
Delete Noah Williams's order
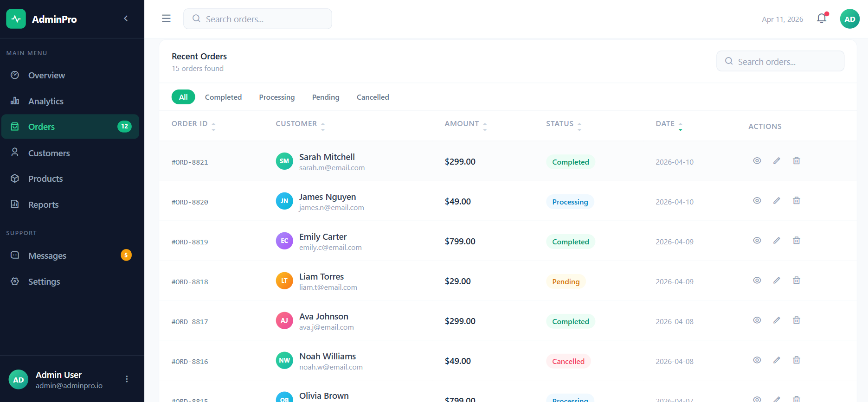pyautogui.click(x=797, y=360)
